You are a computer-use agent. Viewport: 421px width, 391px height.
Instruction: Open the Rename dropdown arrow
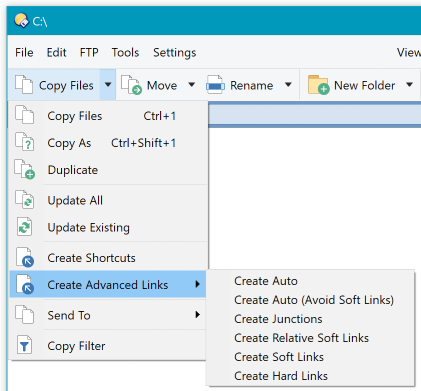coord(288,85)
